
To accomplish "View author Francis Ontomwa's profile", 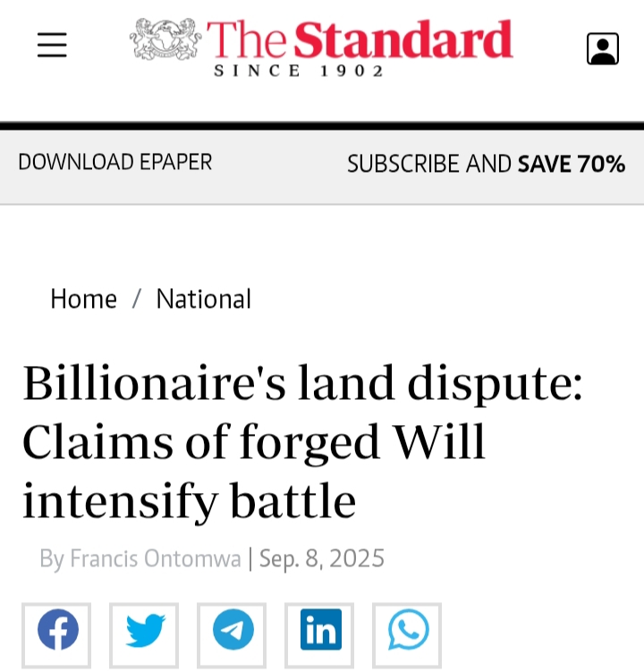I will point(155,559).
